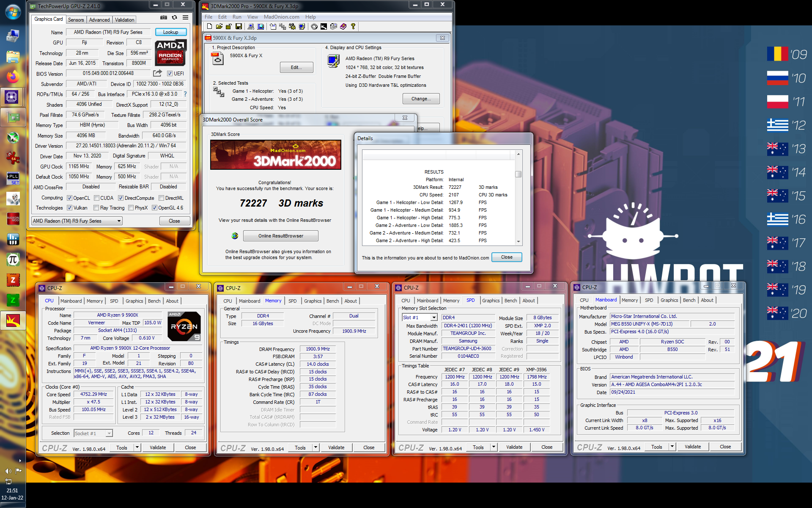Open the Sensors tab in GPU-Z
Screen dimensions: 812x508
76,20
